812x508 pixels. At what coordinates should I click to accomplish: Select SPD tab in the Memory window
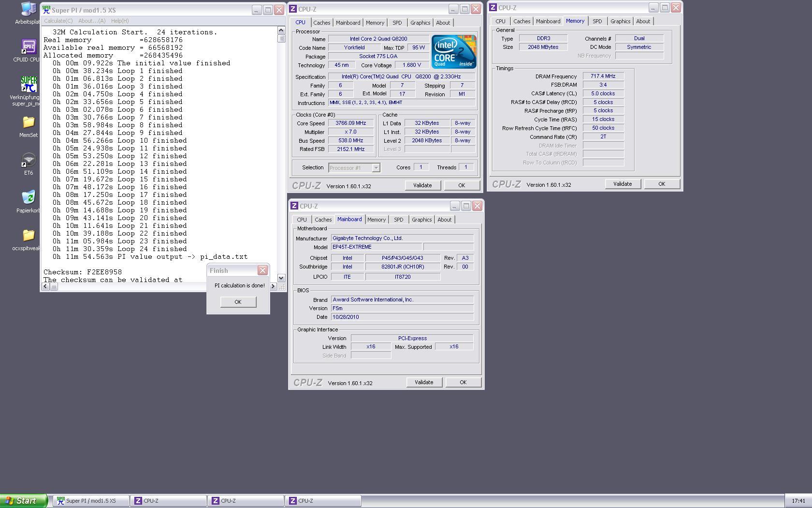click(597, 21)
